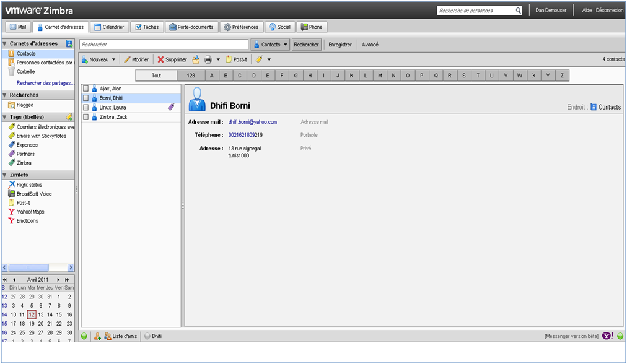Image resolution: width=627 pixels, height=364 pixels.
Task: Select day 12 in mini calendar
Action: tap(32, 314)
